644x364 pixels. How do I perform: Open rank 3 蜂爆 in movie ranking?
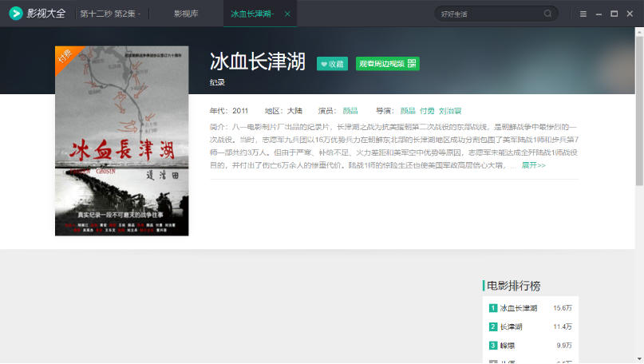coord(508,345)
